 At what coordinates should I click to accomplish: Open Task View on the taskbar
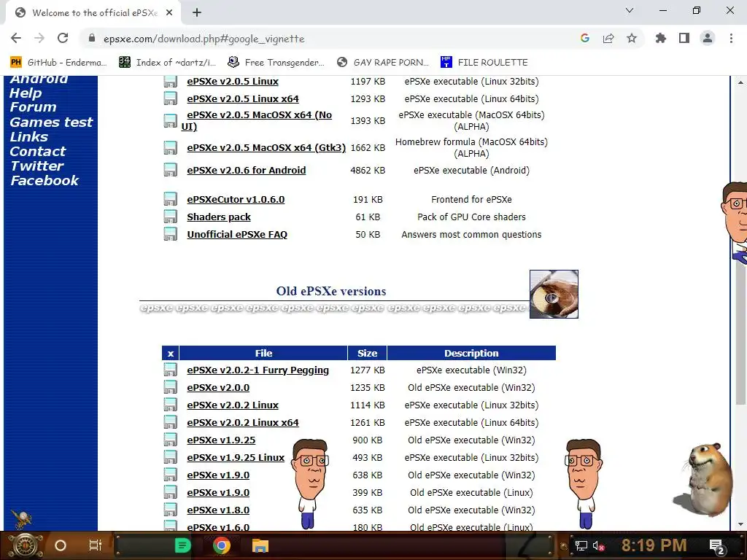coord(96,545)
